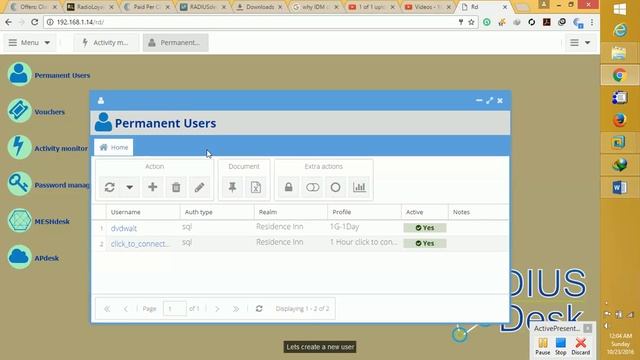The image size is (640, 360).
Task: Open Internet Explorer from taskbar
Action: [x=620, y=30]
